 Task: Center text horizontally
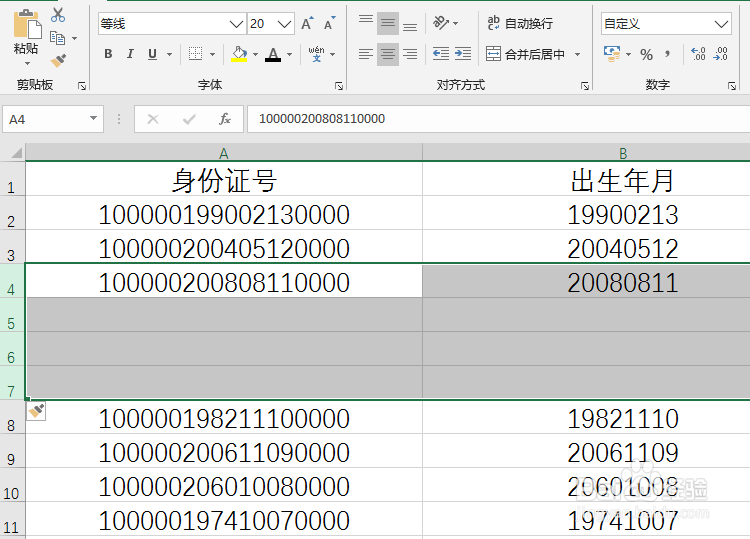(388, 54)
